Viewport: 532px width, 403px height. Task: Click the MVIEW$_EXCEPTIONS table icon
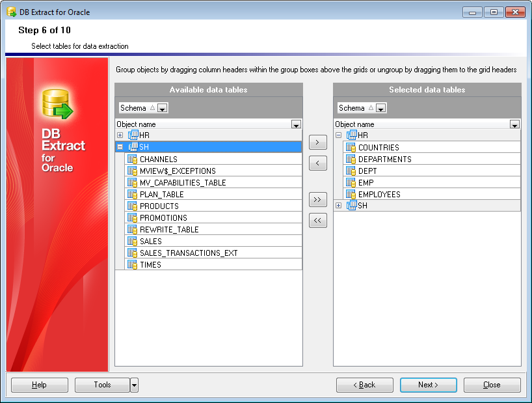132,171
